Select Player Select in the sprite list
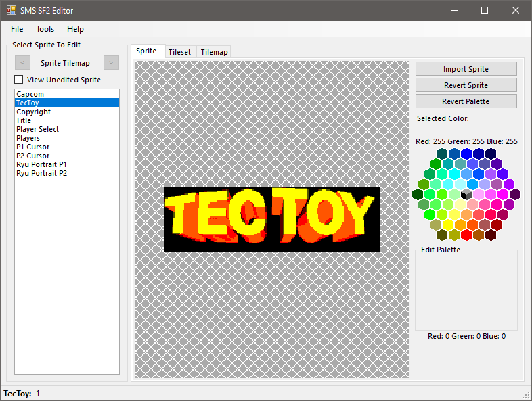This screenshot has height=401, width=532. tap(67, 129)
